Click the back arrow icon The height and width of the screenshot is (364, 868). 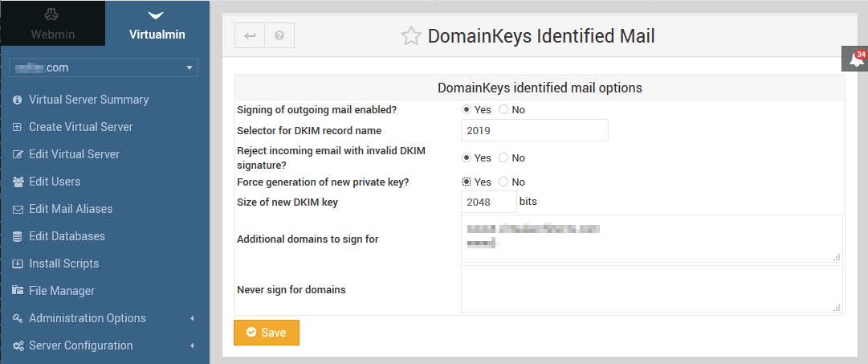[x=250, y=35]
